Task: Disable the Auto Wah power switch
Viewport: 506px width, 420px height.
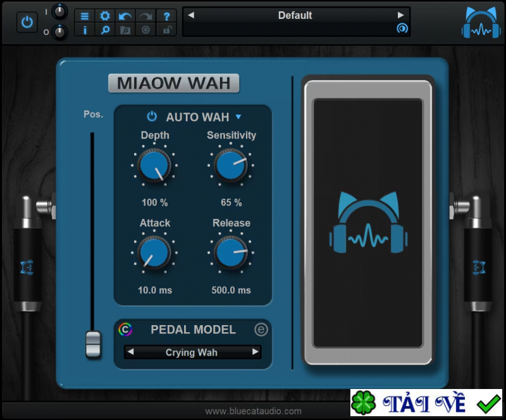Action: [152, 116]
